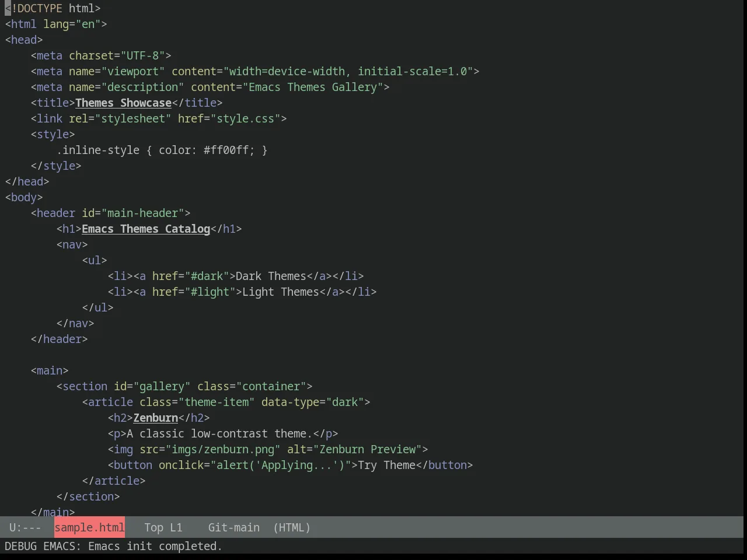Click the Try Theme button label text
The width and height of the screenshot is (747, 560).
(x=386, y=465)
